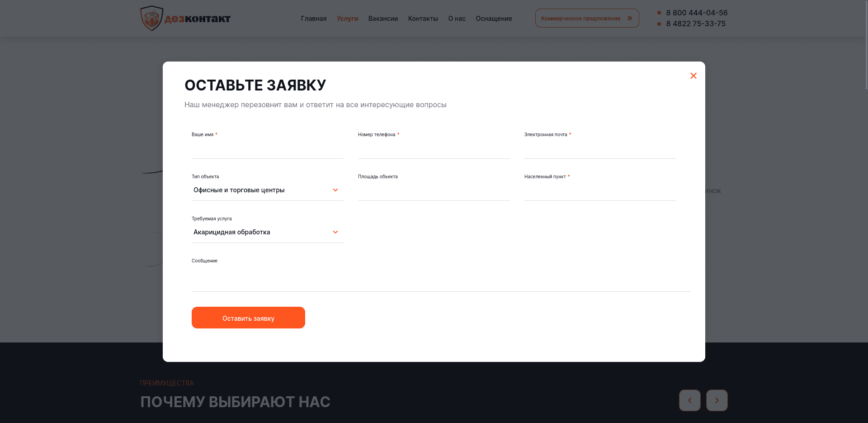This screenshot has height=423, width=868.
Task: Submit the form with Оставить заявку
Action: pyautogui.click(x=248, y=318)
